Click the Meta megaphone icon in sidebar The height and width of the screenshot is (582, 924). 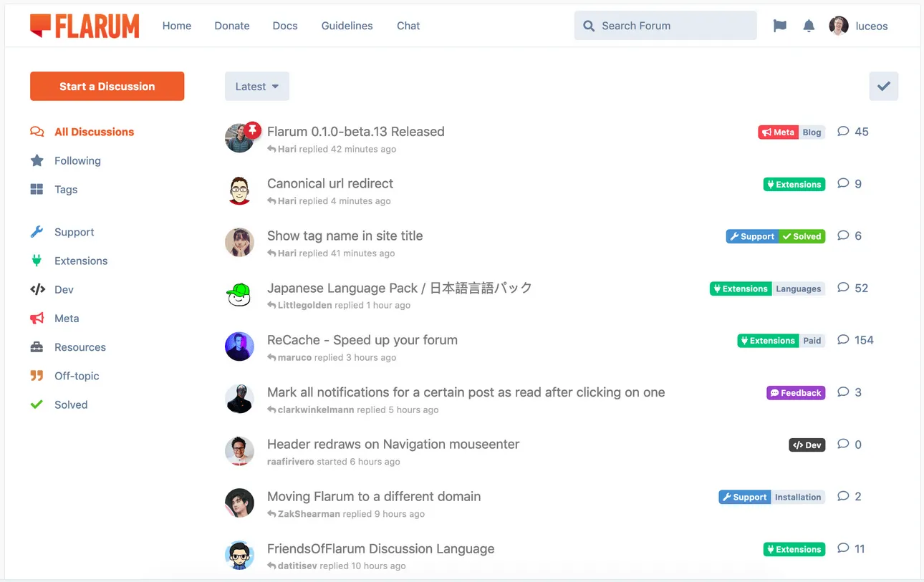37,318
